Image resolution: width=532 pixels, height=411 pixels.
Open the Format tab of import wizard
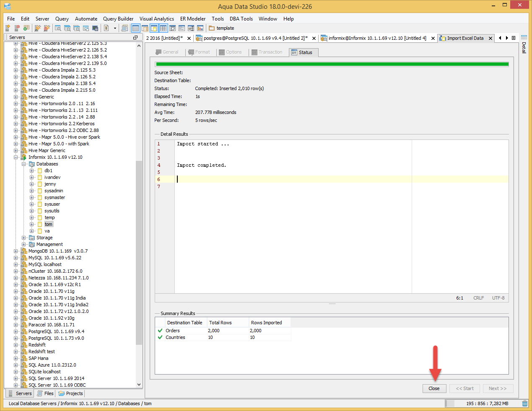coord(199,52)
